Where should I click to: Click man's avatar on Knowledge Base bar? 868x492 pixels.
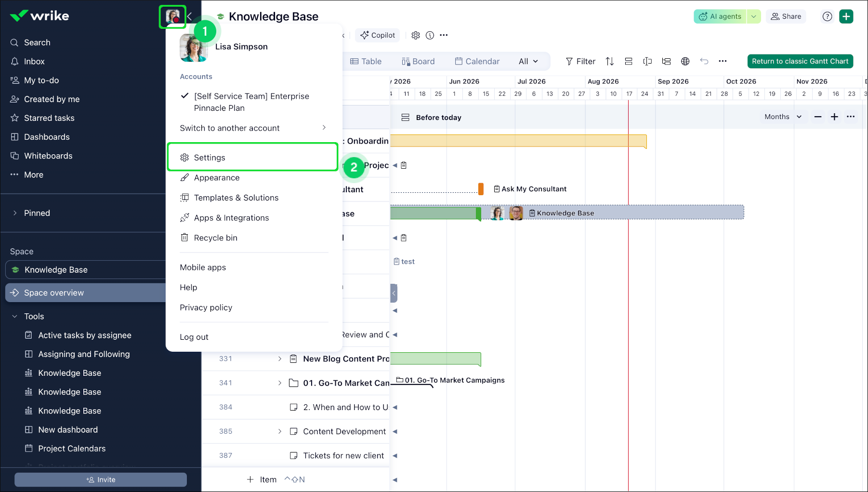click(x=516, y=213)
